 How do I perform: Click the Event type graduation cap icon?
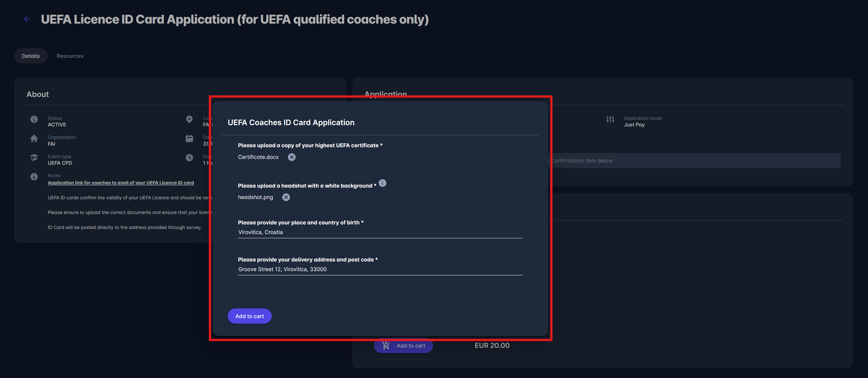(x=34, y=158)
